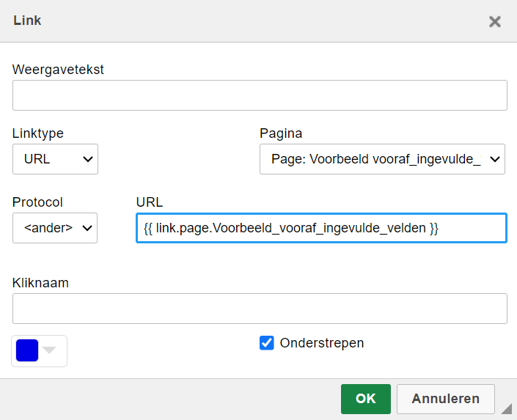
Task: Click the Protocol label
Action: click(x=37, y=202)
